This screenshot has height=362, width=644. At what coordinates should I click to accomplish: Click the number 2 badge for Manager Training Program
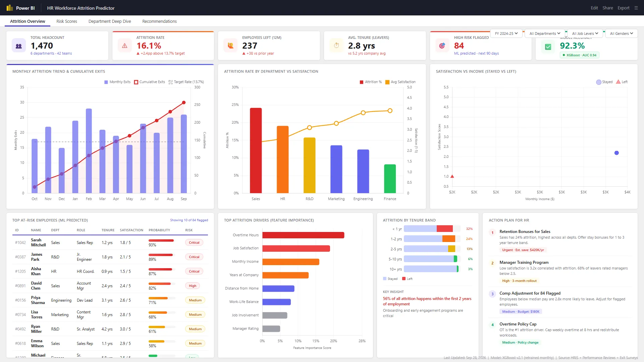[492, 263]
